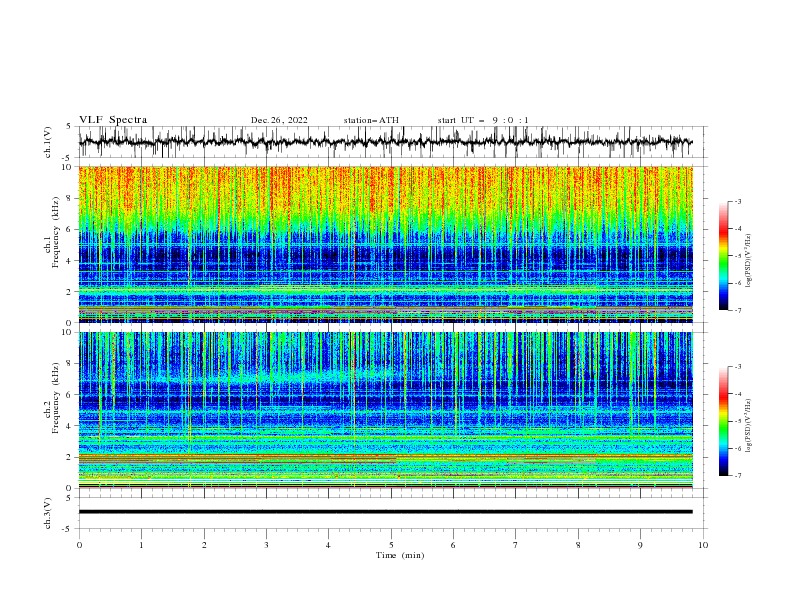Screen dimensions: 792x612
Task: Click the "0" tick on the time axis
Action: click(x=79, y=545)
